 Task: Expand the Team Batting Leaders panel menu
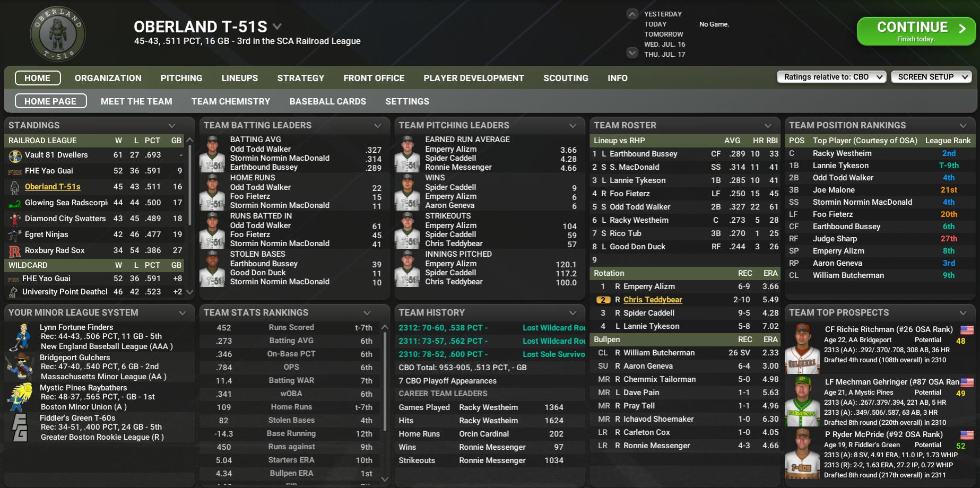click(x=378, y=126)
